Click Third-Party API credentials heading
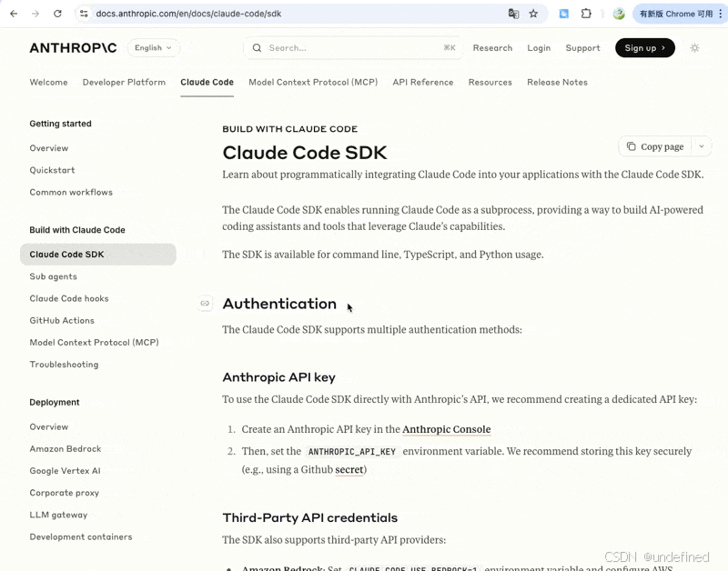Viewport: 728px width, 571px height. 310,517
